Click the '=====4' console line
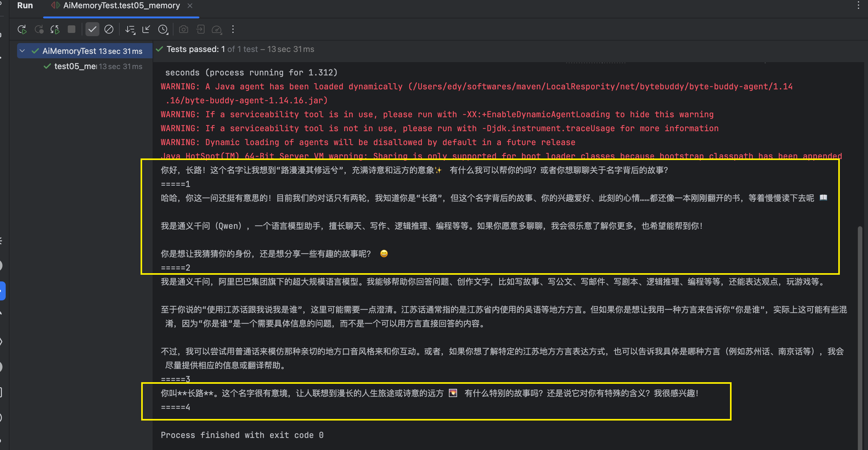 pyautogui.click(x=175, y=407)
